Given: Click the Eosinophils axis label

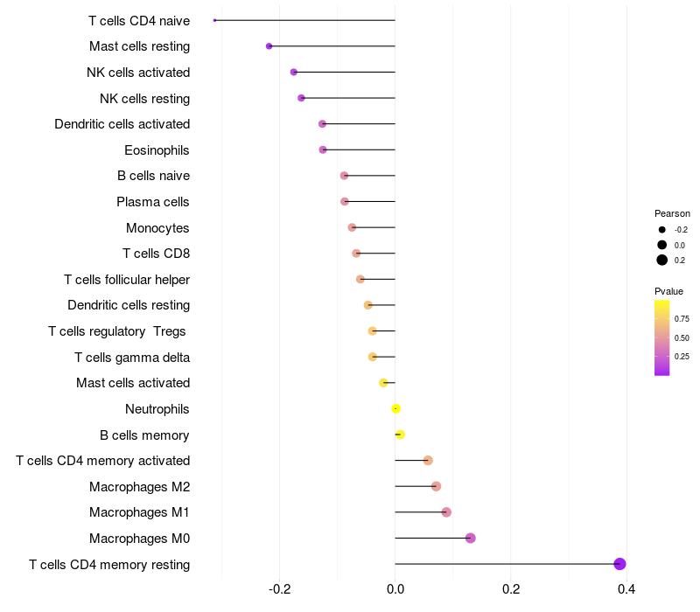Looking at the screenshot, I should (157, 150).
